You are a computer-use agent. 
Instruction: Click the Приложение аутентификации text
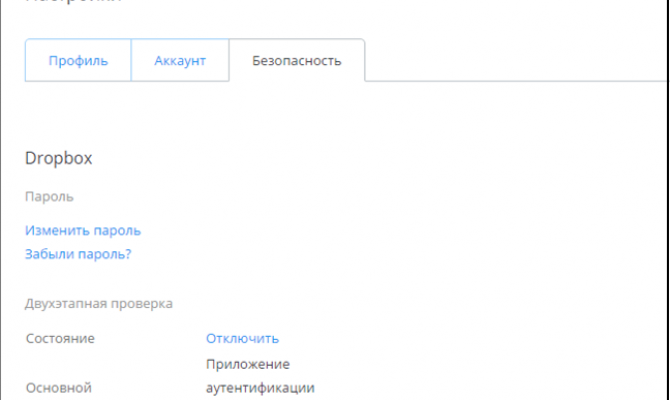pyautogui.click(x=260, y=376)
